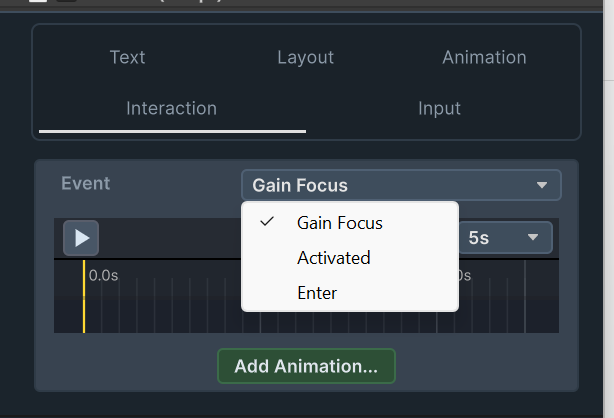Click the yellow playhead marker on the timeline
The height and width of the screenshot is (418, 614).
84,297
